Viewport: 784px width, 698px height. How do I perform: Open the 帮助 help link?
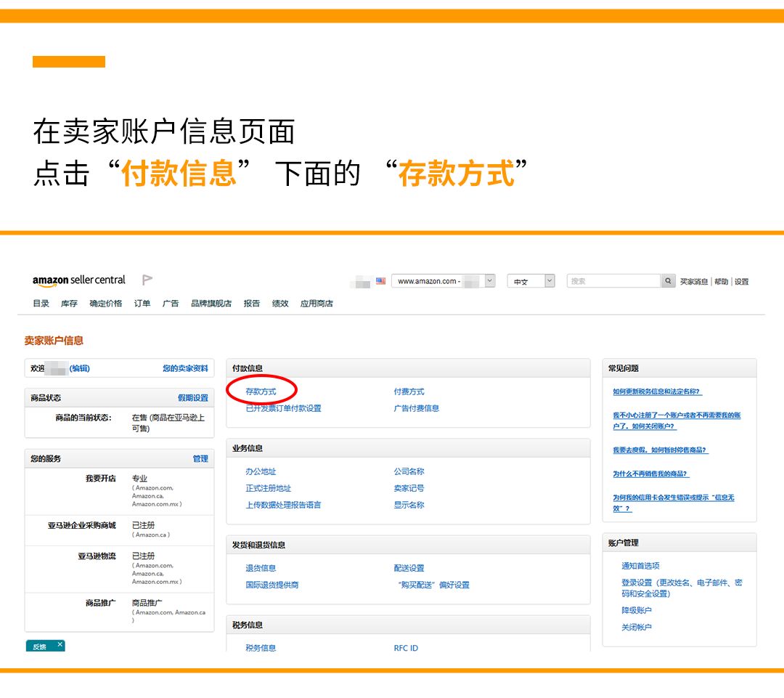tap(721, 282)
